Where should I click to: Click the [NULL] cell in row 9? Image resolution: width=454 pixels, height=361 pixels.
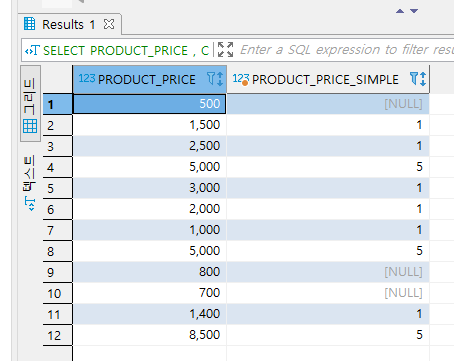[x=328, y=272]
